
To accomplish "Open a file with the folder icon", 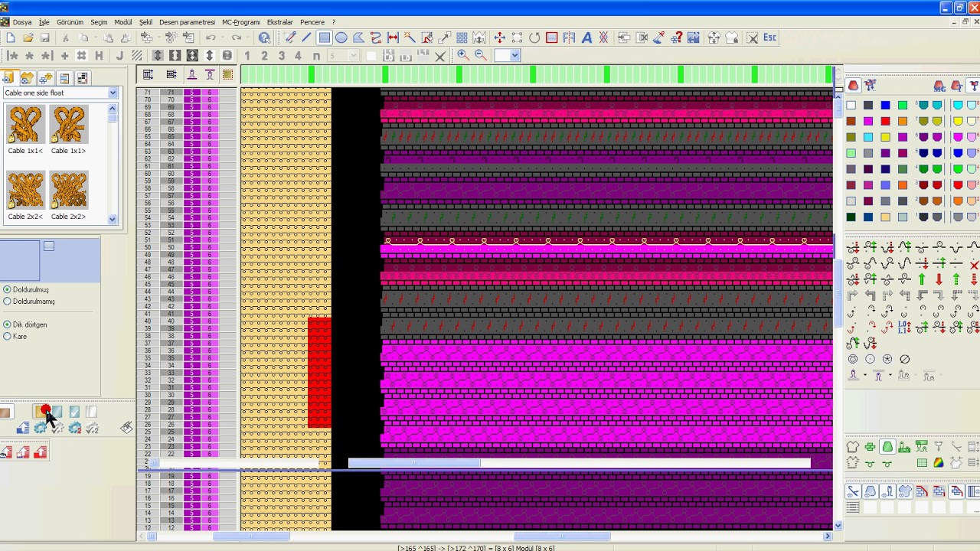I will 28,37.
